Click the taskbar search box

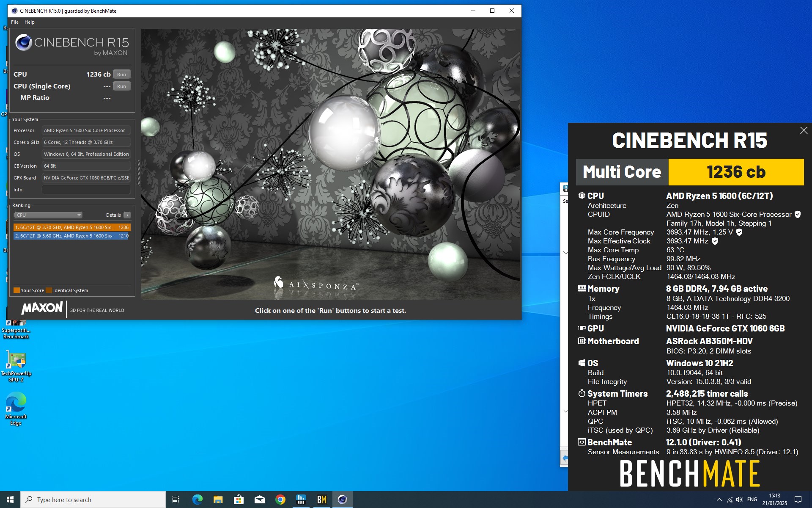tap(93, 500)
